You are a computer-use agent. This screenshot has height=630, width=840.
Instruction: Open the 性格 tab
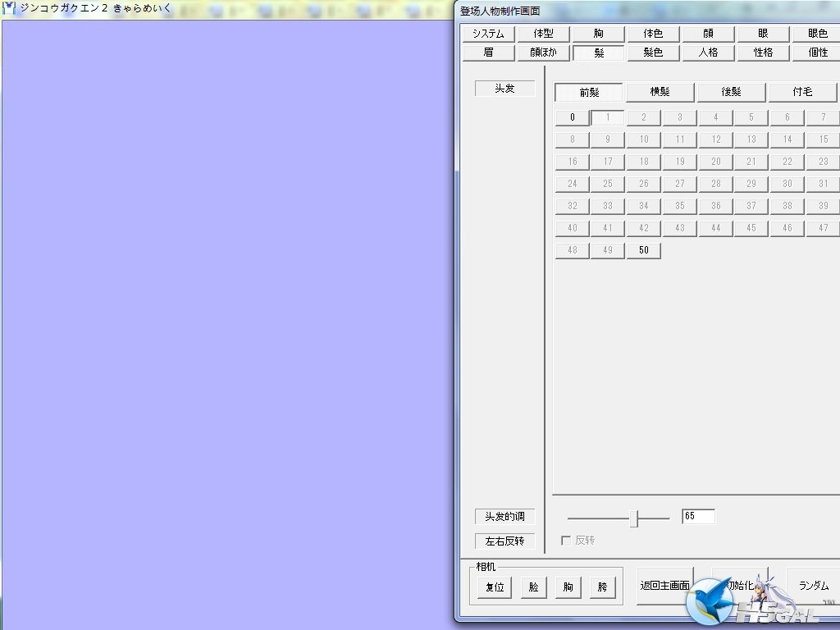tap(763, 52)
